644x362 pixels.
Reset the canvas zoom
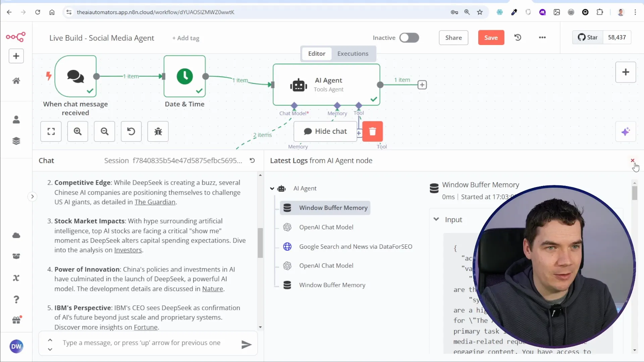[131, 131]
